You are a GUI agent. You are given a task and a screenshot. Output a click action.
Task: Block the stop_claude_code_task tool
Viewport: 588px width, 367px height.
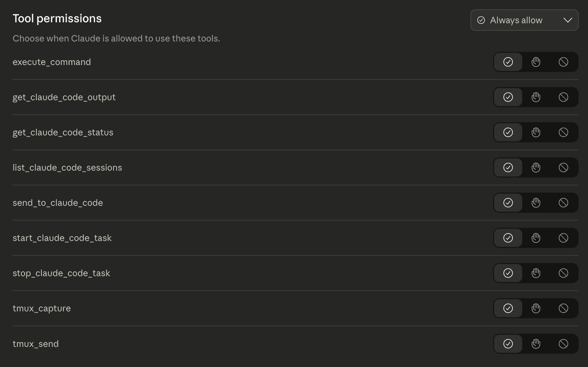click(x=563, y=273)
